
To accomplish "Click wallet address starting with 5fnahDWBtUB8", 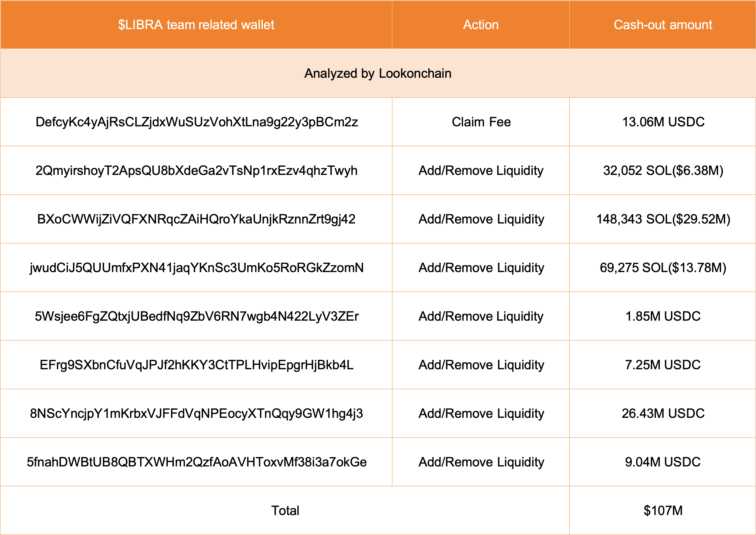I will tap(196, 462).
